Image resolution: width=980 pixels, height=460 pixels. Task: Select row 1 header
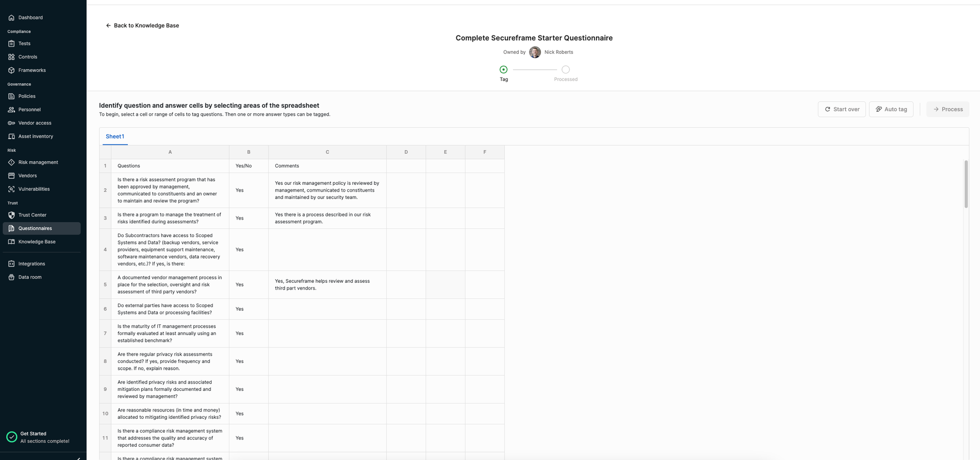(x=105, y=166)
